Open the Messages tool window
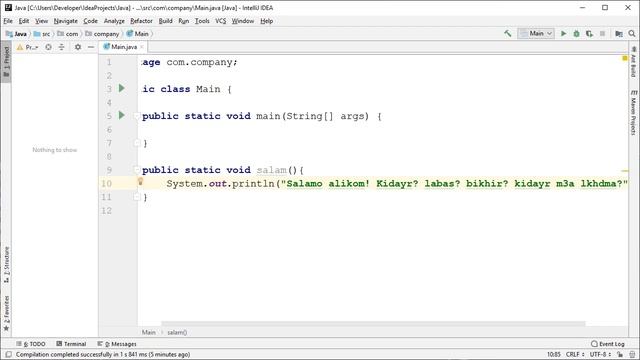 (x=117, y=344)
